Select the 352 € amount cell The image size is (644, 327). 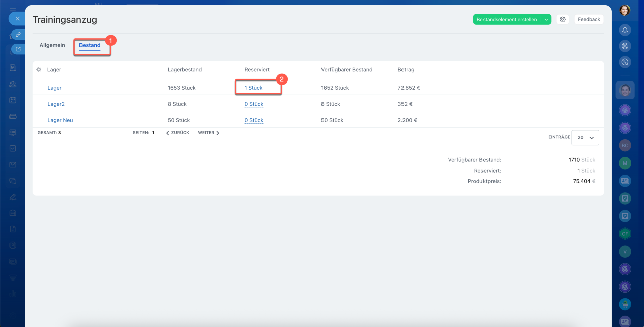(x=405, y=104)
